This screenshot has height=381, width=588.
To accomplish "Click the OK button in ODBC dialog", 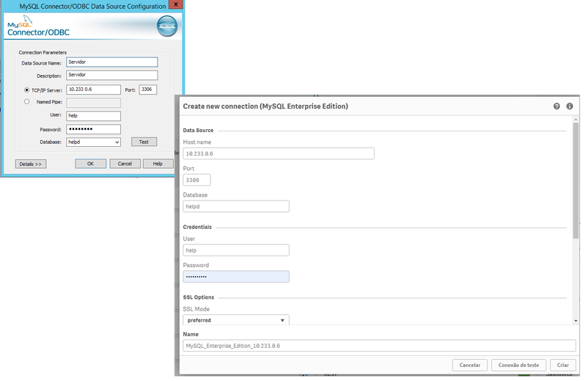I will (x=91, y=164).
